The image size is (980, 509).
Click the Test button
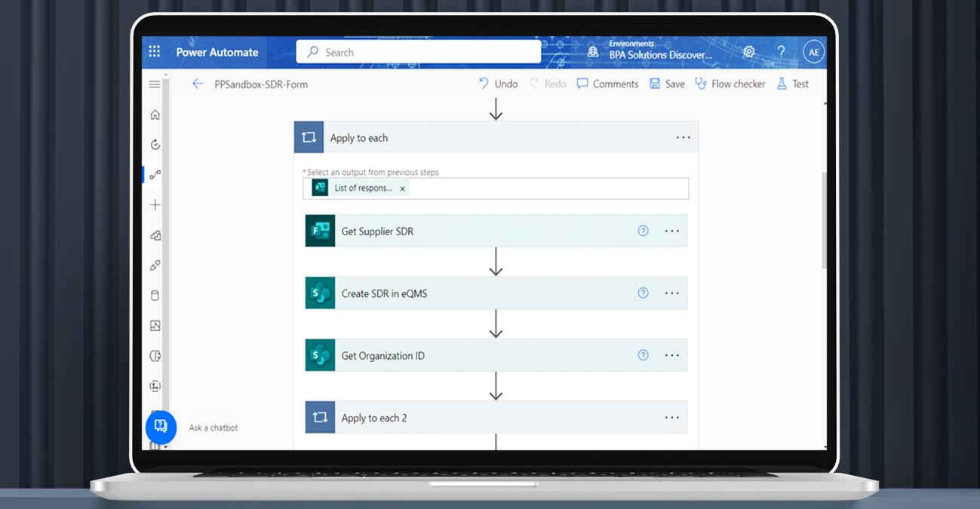pos(792,84)
